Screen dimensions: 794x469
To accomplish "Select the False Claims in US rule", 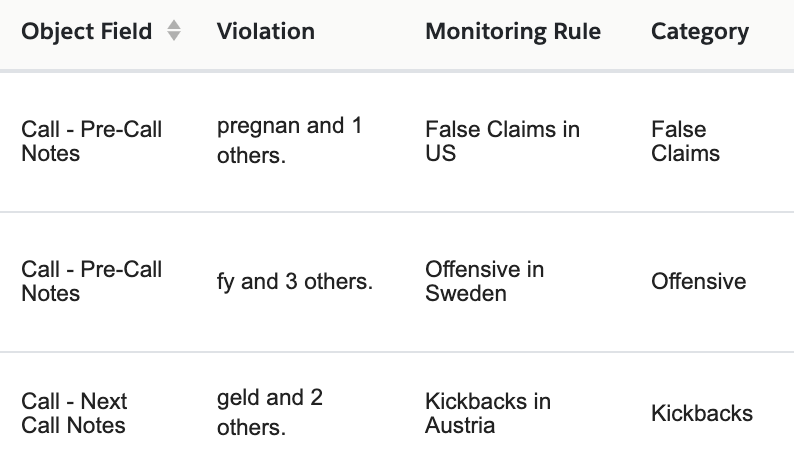I will [502, 141].
